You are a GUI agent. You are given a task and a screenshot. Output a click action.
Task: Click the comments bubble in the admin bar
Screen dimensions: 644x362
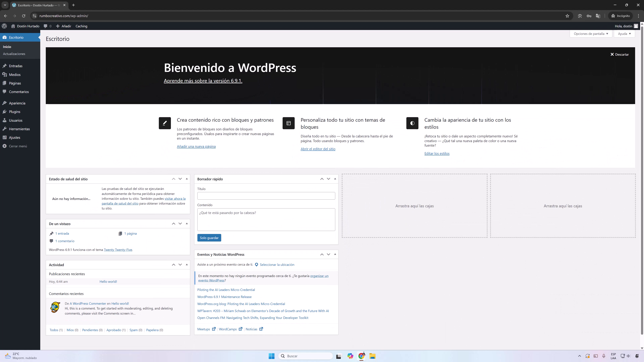pyautogui.click(x=46, y=26)
